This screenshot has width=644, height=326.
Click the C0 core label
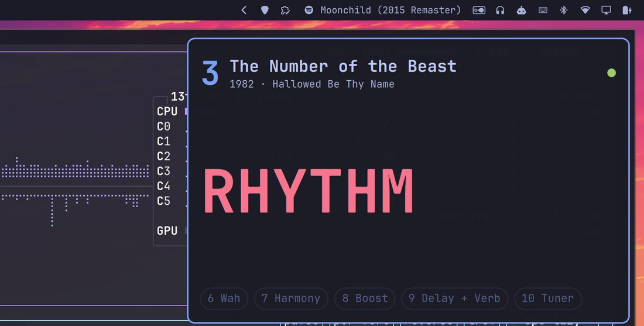[x=163, y=126]
